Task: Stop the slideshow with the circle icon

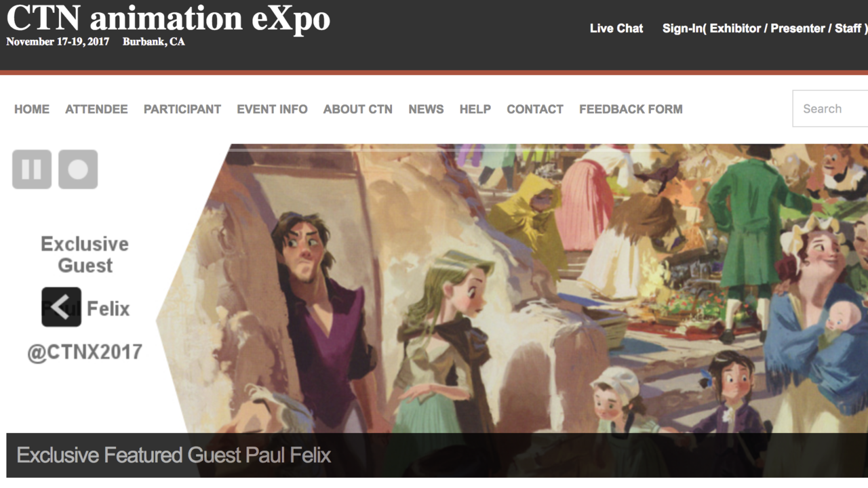Action: point(78,169)
